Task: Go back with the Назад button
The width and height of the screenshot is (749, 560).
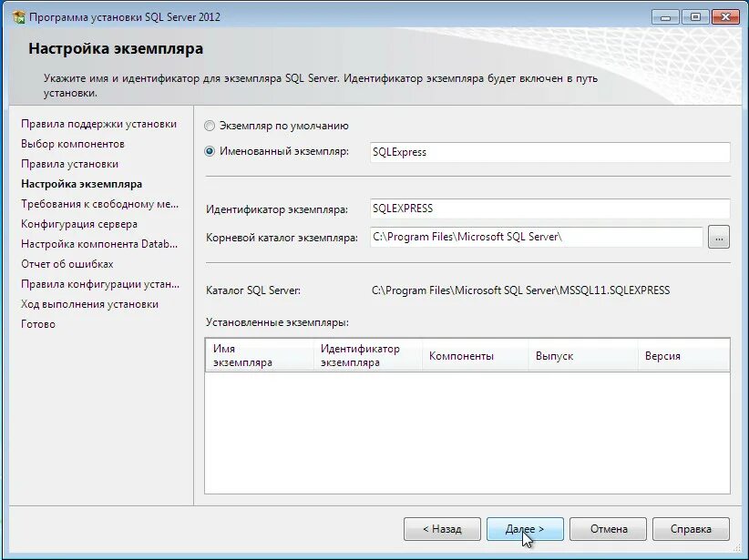Action: click(442, 529)
